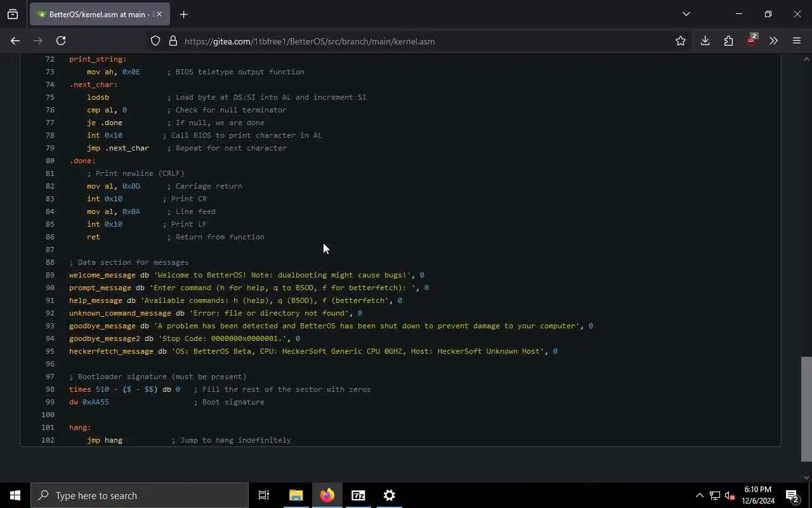The image size is (812, 508).
Task: Open network status tray icon
Action: (x=715, y=495)
